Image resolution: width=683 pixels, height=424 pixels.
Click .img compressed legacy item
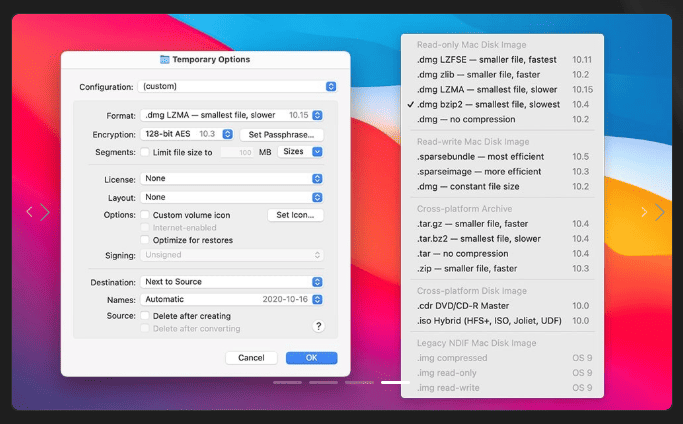(x=502, y=358)
